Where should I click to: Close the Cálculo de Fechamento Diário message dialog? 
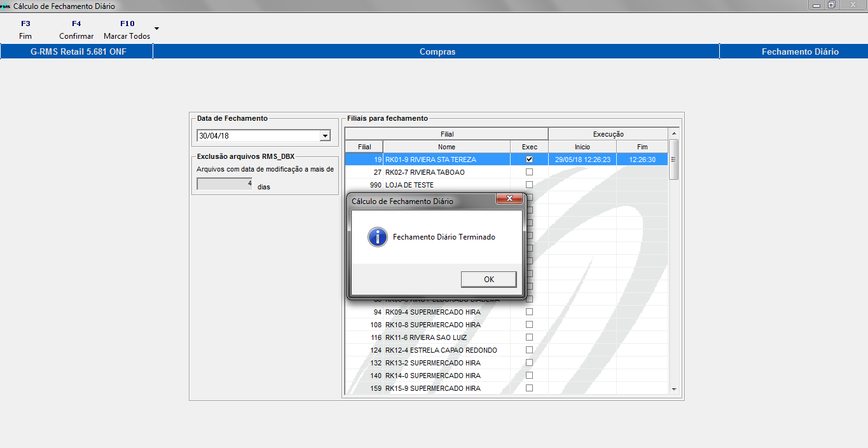click(509, 200)
